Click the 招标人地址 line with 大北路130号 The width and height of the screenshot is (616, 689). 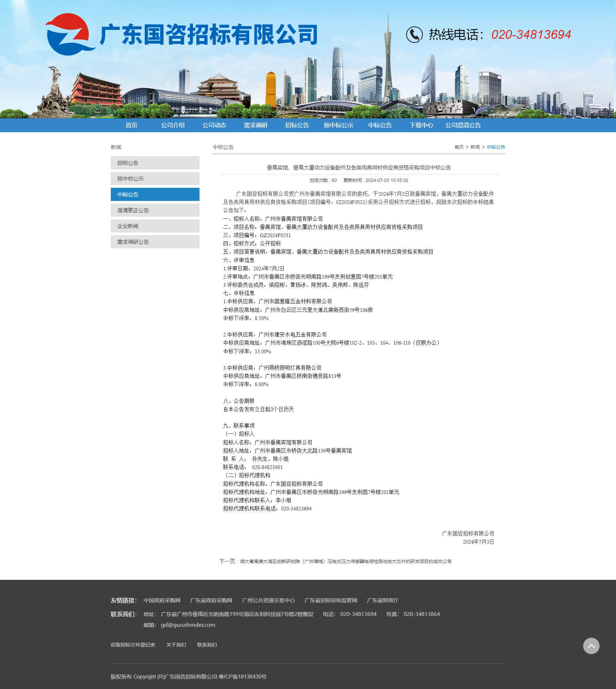point(287,451)
